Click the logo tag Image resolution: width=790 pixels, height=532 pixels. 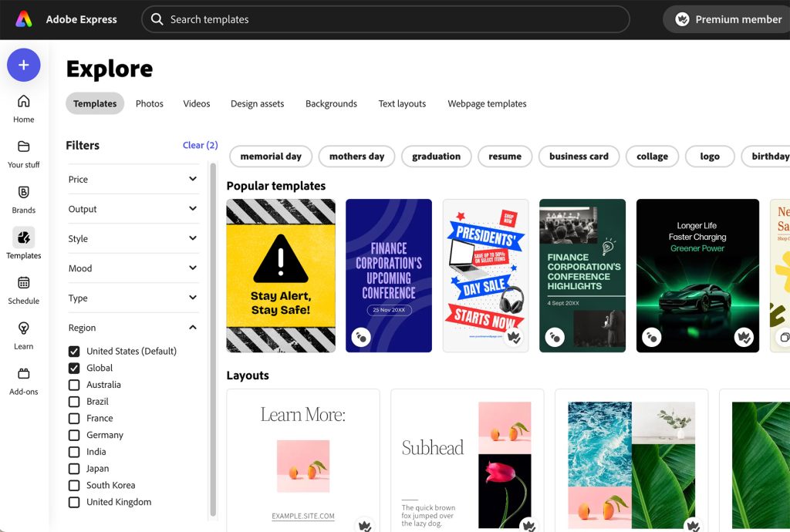coord(710,157)
